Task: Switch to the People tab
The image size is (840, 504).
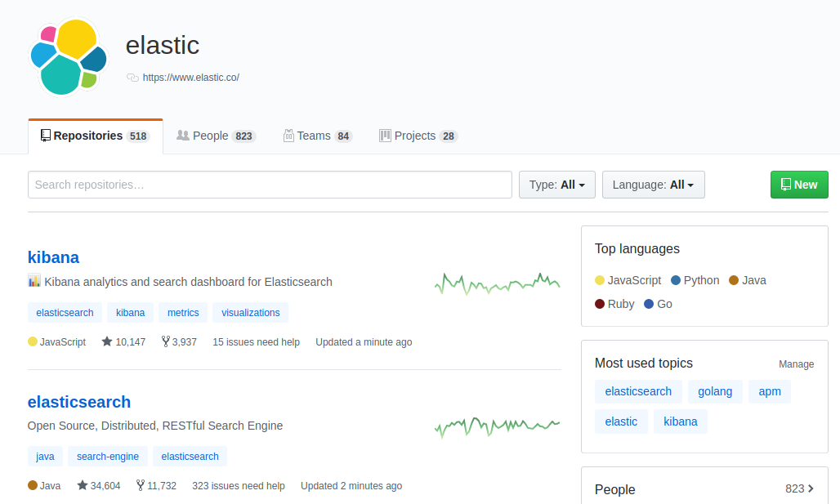Action: 217,136
